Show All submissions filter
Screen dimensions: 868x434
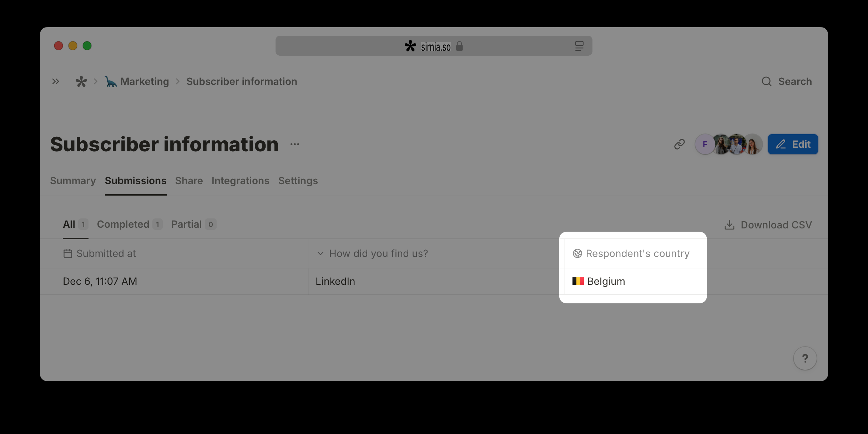75,224
